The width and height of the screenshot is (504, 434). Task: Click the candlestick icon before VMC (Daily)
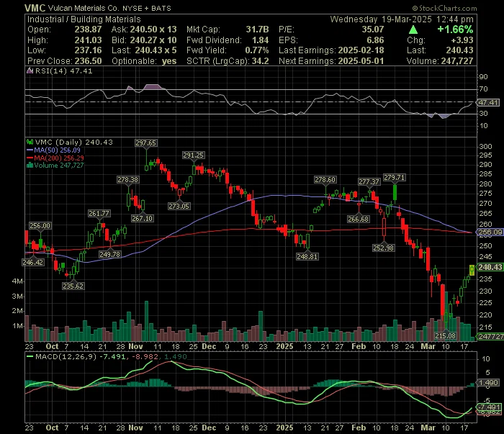(30, 142)
